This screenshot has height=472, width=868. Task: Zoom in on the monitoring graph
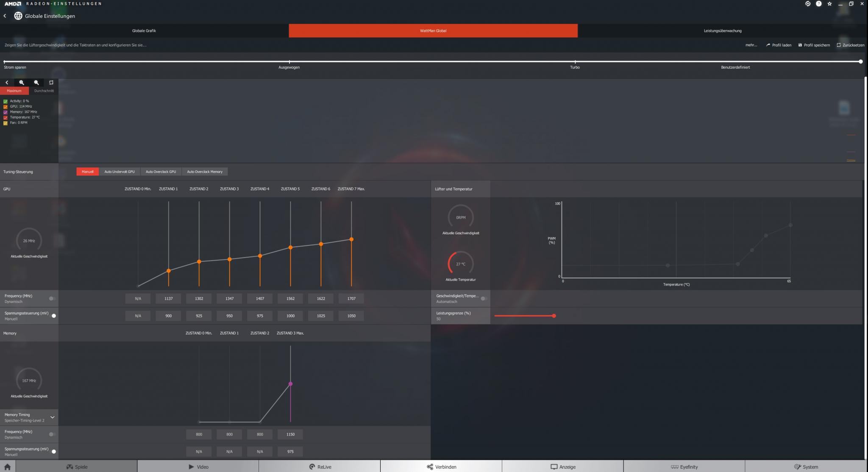tap(22, 83)
